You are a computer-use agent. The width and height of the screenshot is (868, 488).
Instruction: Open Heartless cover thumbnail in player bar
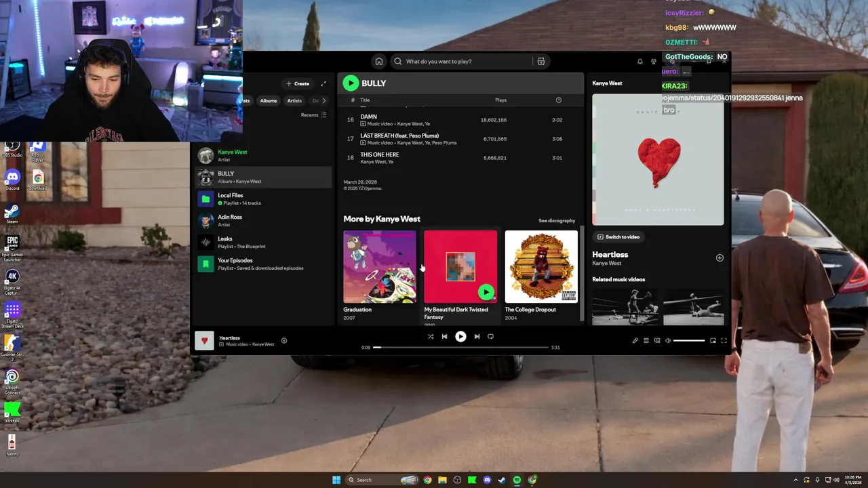204,341
